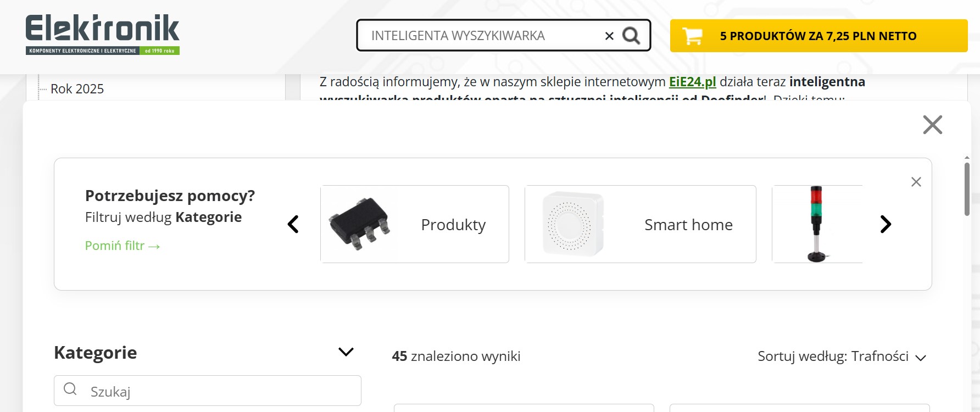Close the search results overlay

coord(932,125)
